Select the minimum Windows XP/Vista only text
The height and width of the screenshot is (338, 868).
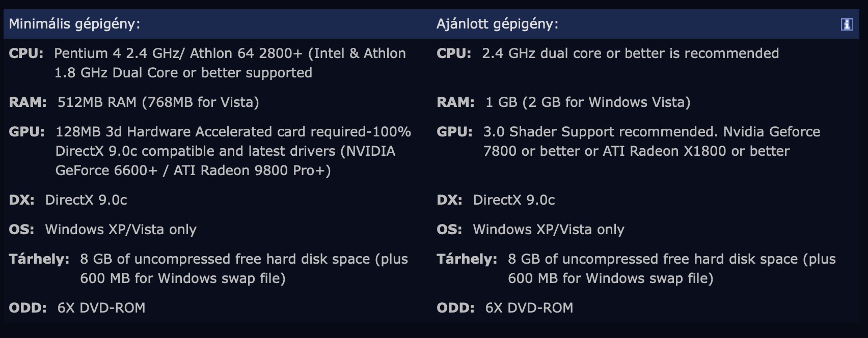[121, 230]
